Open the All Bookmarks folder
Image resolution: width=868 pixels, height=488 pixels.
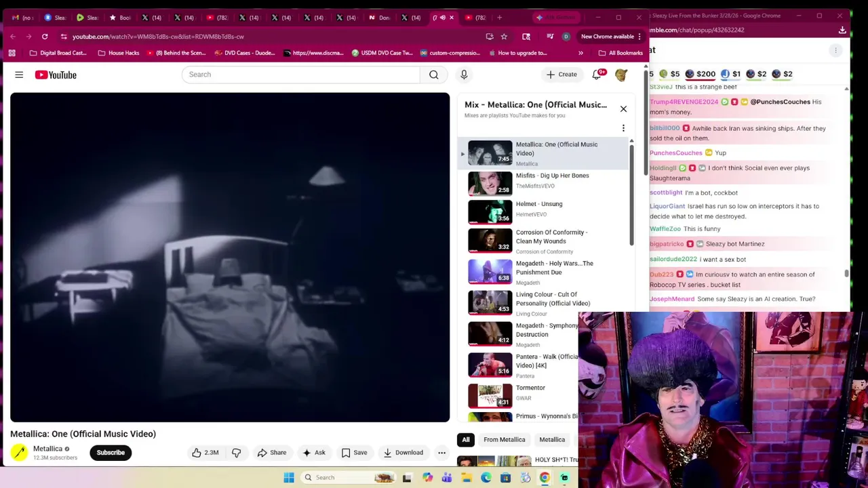click(x=620, y=53)
